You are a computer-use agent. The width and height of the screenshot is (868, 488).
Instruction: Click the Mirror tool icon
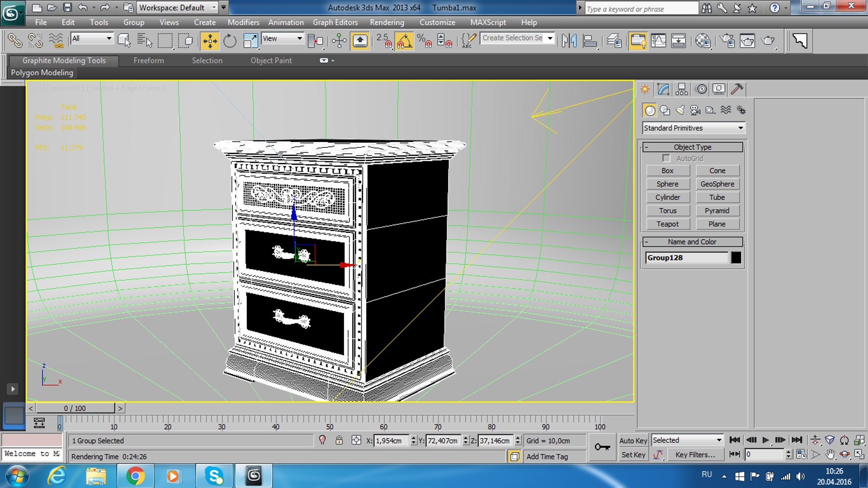click(x=569, y=41)
